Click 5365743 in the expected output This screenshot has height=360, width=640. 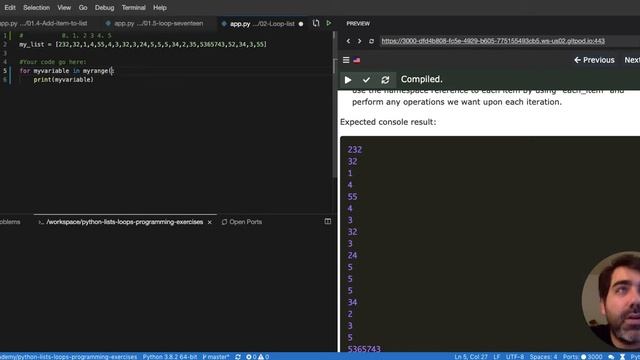click(364, 349)
